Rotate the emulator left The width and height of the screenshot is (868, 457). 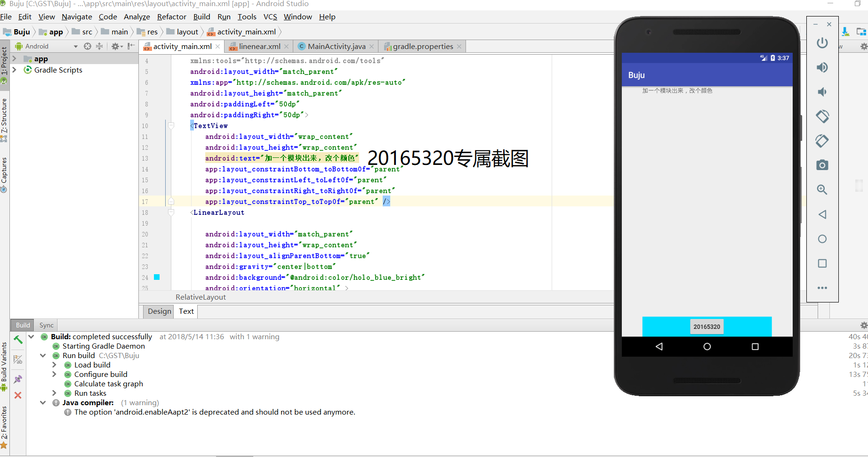click(822, 116)
